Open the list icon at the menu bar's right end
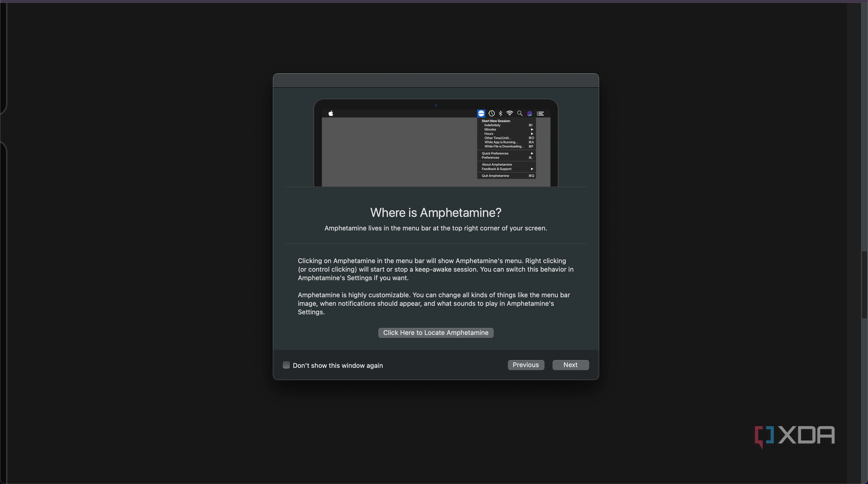The image size is (868, 484). (540, 113)
